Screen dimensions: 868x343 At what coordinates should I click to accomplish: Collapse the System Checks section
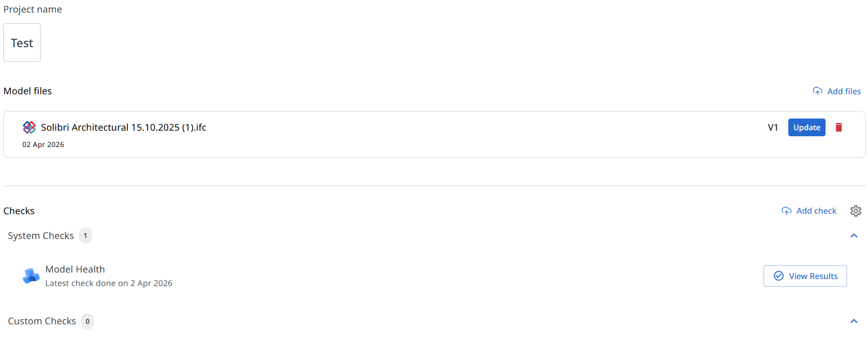click(854, 236)
